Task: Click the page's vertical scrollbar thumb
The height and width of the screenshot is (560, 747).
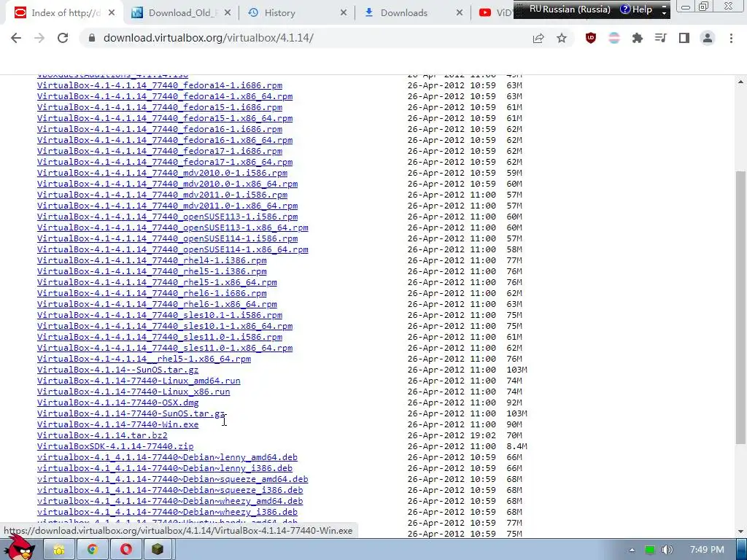Action: (741, 308)
